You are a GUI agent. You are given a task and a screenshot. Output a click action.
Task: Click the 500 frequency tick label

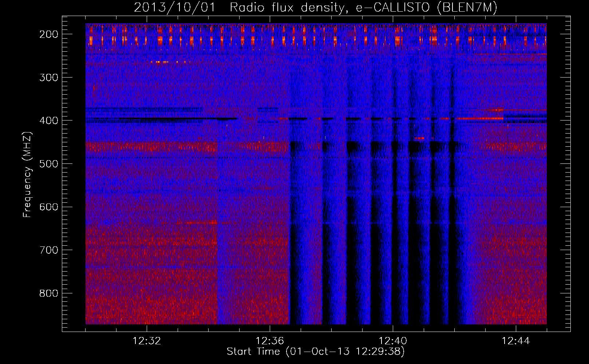coord(49,164)
